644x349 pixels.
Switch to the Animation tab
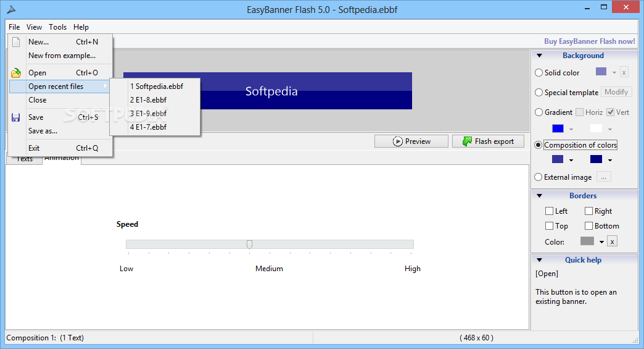tap(62, 159)
